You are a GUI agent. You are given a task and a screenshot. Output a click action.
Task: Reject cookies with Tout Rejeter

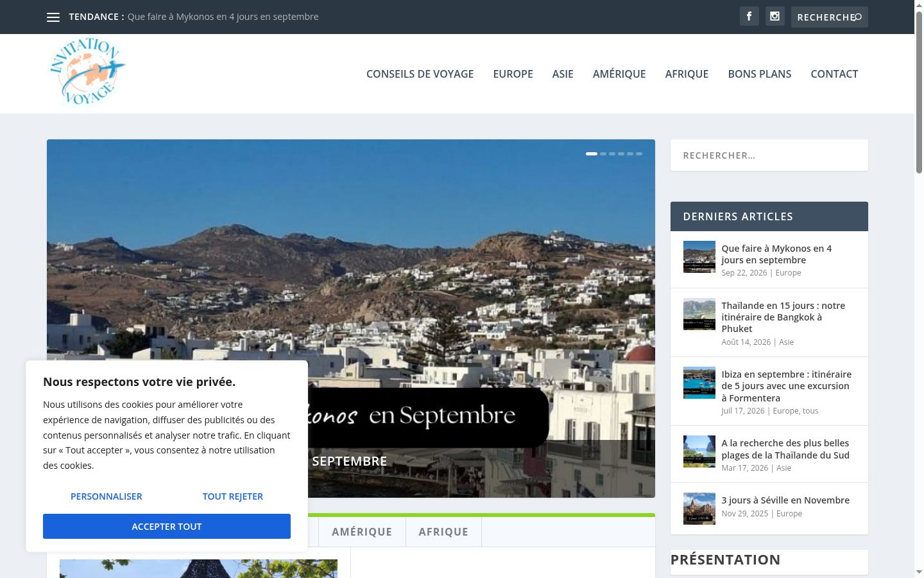233,496
